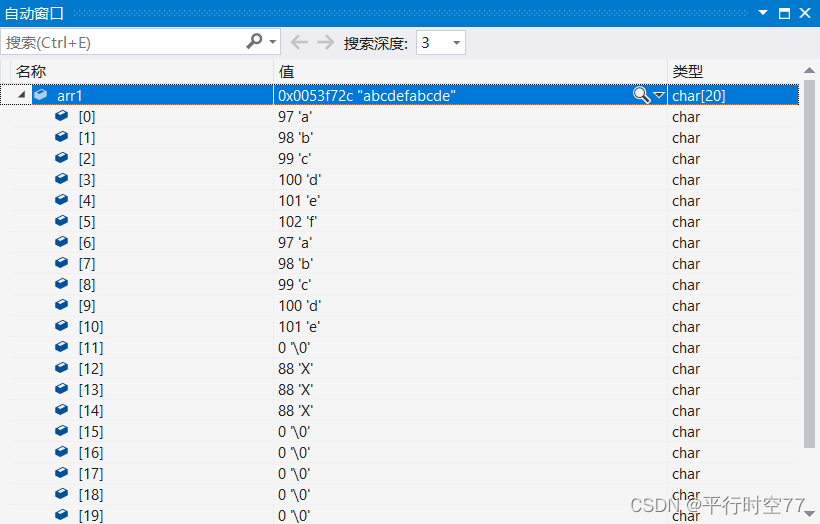Click the cube icon for element [9]

point(62,304)
